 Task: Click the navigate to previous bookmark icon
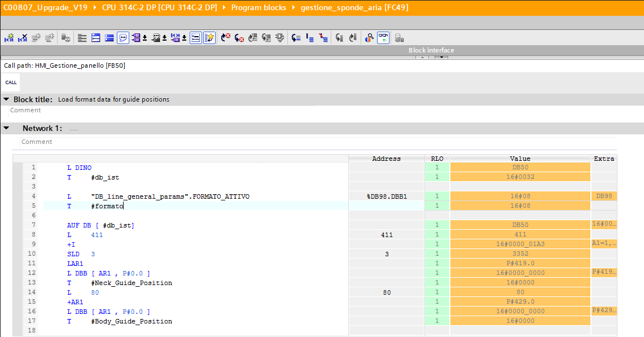(339, 38)
